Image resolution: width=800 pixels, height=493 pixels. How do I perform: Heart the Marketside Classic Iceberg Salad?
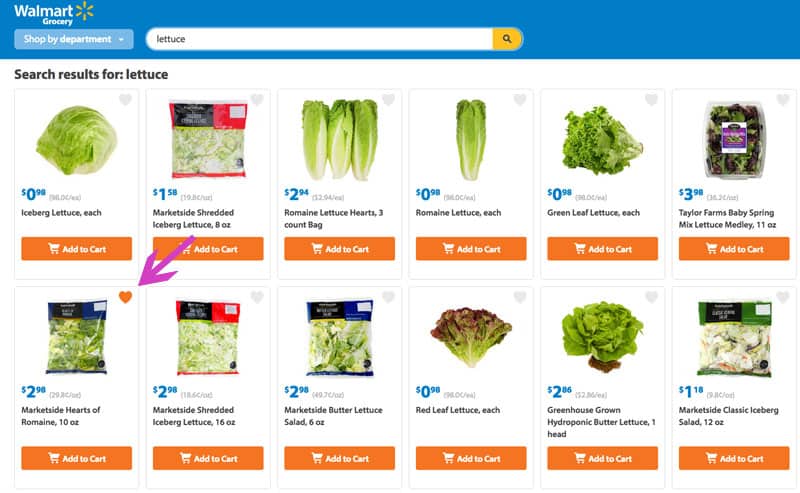pyautogui.click(x=783, y=297)
